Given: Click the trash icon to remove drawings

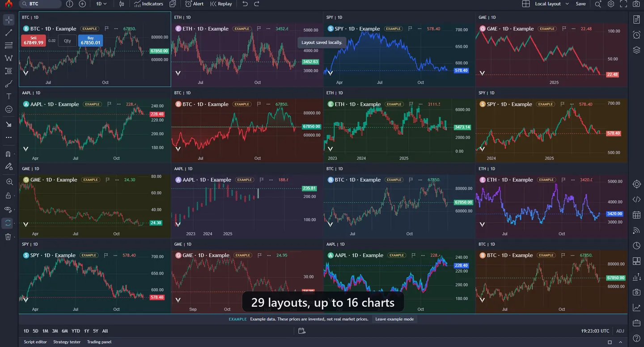Looking at the screenshot, I should point(8,237).
